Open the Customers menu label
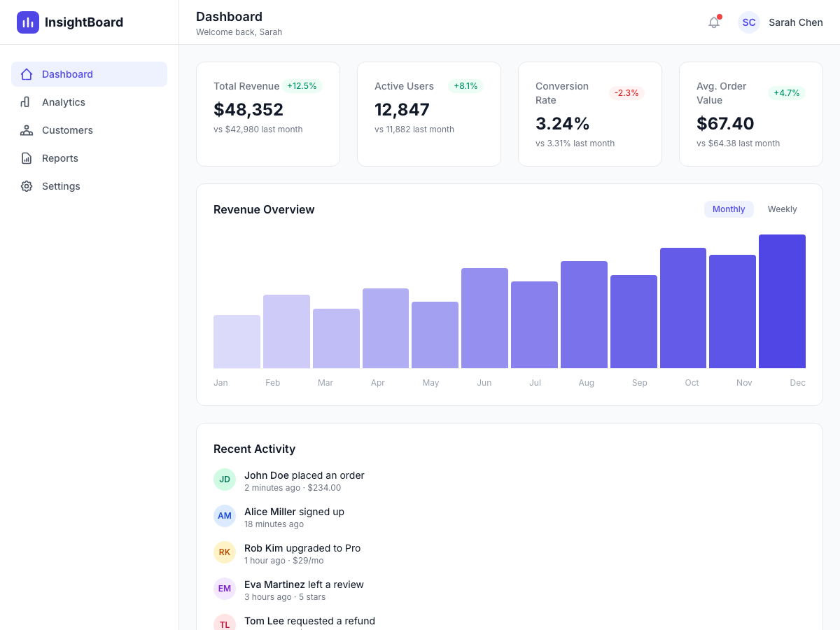The width and height of the screenshot is (840, 630). point(67,130)
